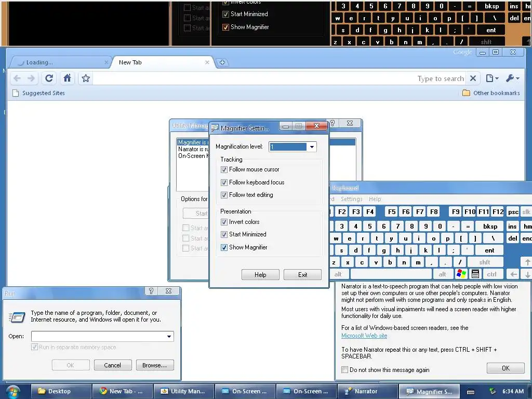Bookmark the page with the star icon
The height and width of the screenshot is (399, 532).
(86, 78)
